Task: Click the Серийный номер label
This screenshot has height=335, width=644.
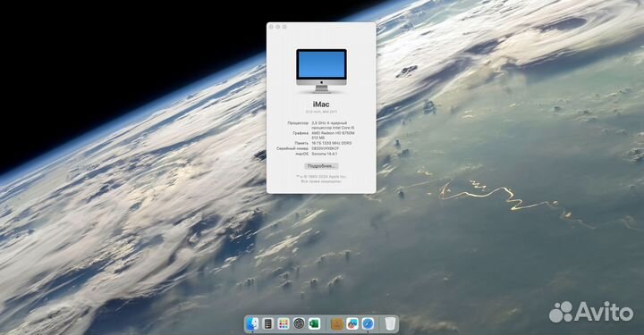Action: pyautogui.click(x=292, y=148)
